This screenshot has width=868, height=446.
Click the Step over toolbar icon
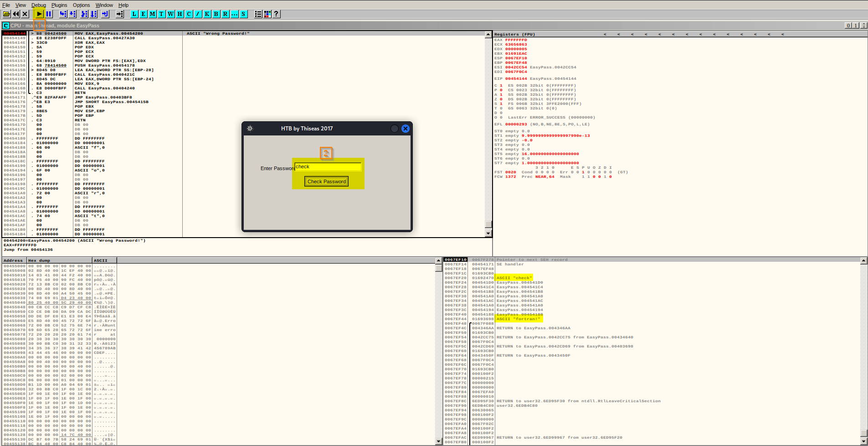coord(72,14)
